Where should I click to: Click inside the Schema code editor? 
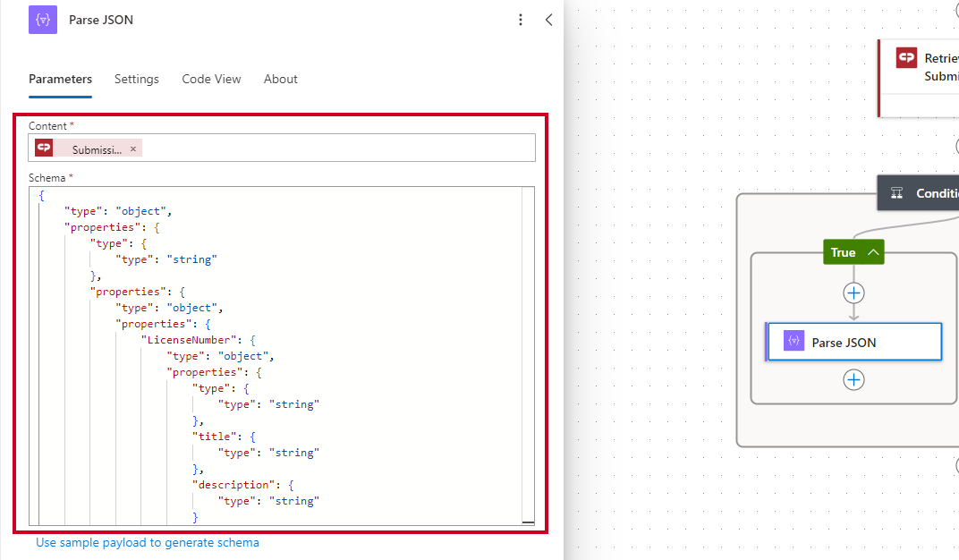tap(281, 356)
